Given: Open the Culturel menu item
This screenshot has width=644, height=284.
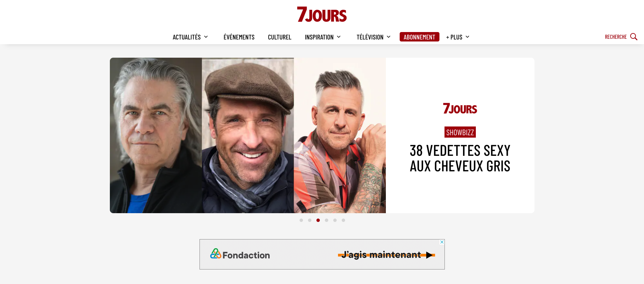Looking at the screenshot, I should (x=279, y=37).
